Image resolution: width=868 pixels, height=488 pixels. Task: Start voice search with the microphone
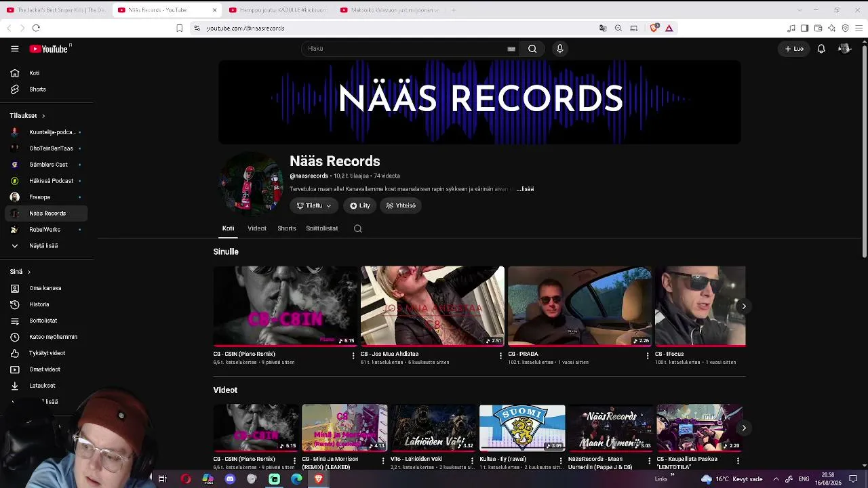pos(559,49)
